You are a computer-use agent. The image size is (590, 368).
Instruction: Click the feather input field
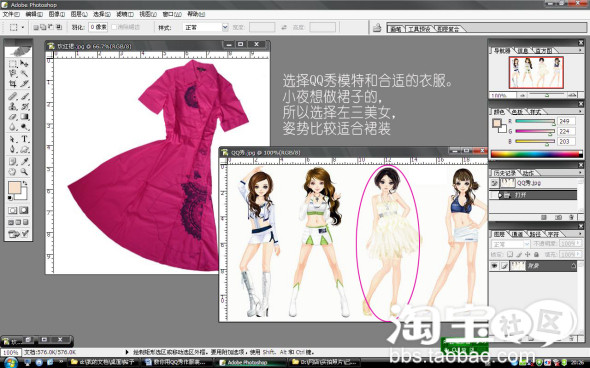(98, 27)
